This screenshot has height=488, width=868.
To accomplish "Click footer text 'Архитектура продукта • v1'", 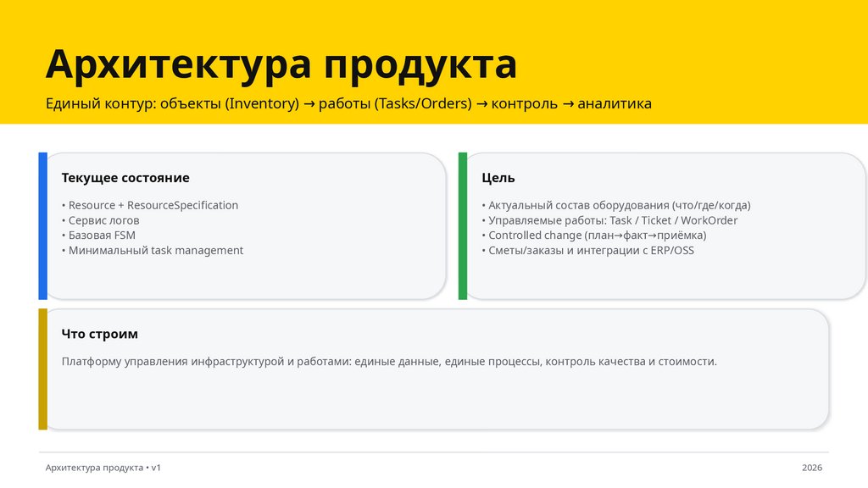I will pos(103,468).
